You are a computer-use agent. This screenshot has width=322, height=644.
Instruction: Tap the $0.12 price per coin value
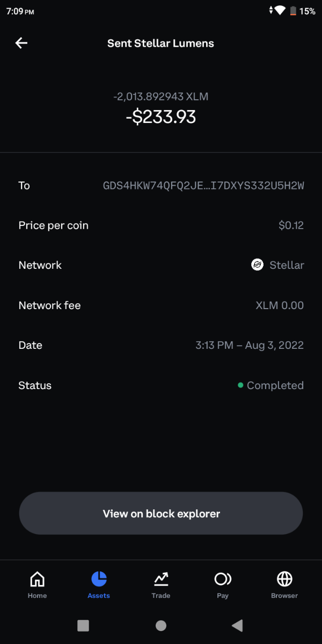point(291,225)
